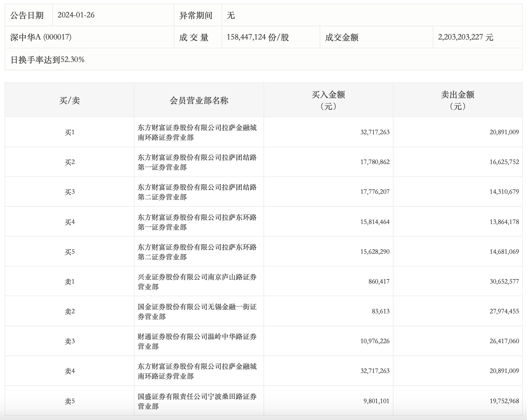Click the 拉萨团结路第一证券营业部 branch name

(x=197, y=162)
